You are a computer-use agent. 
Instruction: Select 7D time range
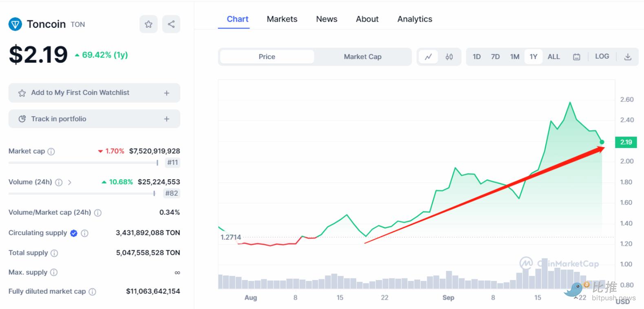coord(495,57)
